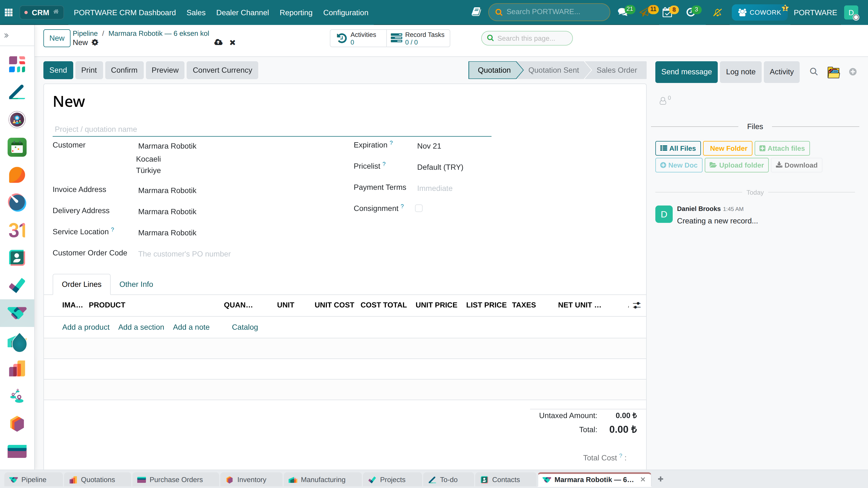The height and width of the screenshot is (488, 868).
Task: Click the Project / quotation name field
Action: tap(272, 129)
